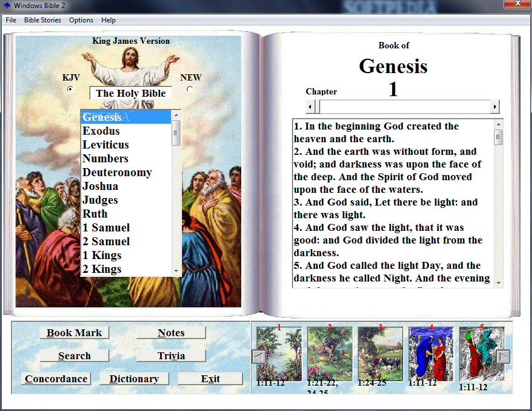
Task: Open the Trivia button
Action: [x=171, y=356]
